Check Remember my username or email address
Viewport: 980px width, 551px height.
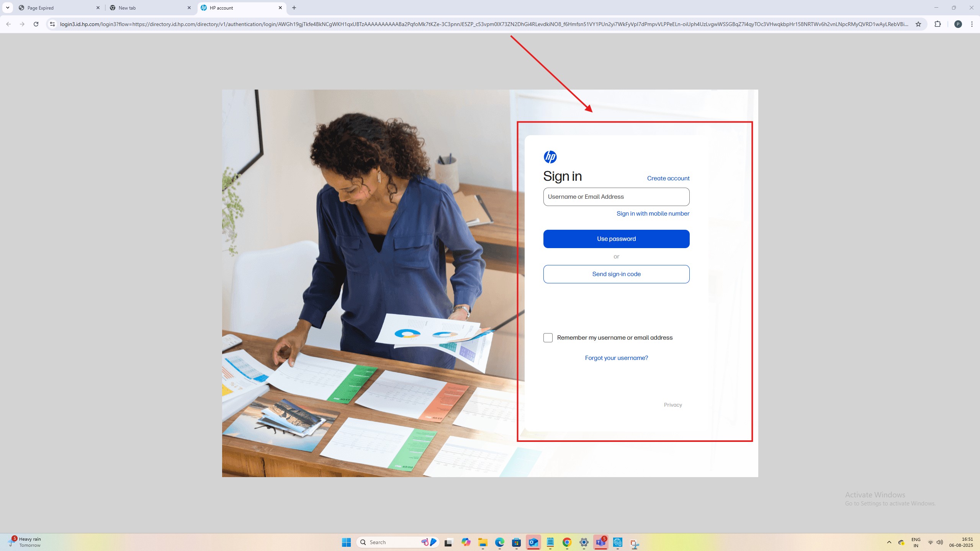pos(548,338)
